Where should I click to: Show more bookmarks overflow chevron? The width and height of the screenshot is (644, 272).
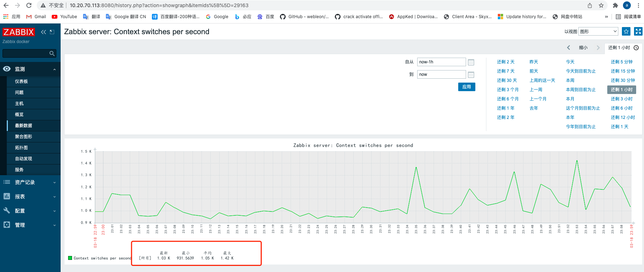[x=607, y=17]
